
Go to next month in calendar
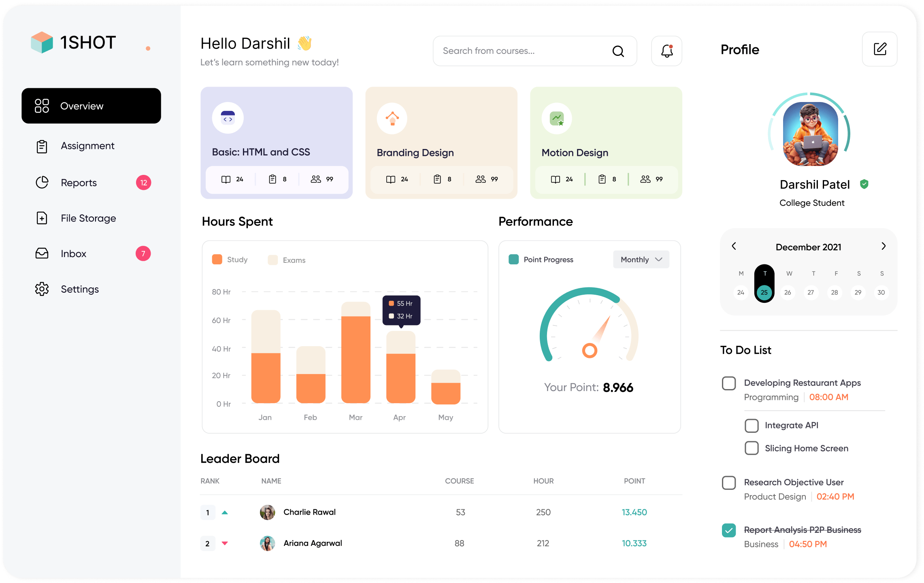point(884,246)
